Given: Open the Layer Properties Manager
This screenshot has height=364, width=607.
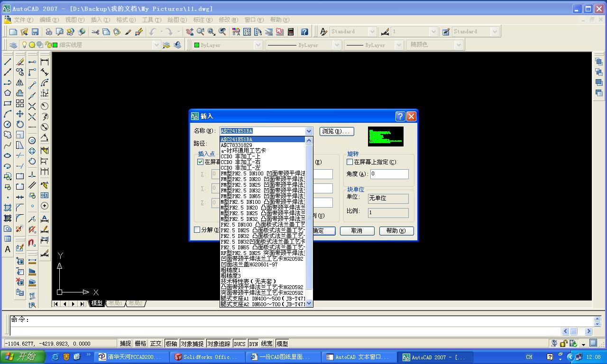Looking at the screenshot, I should tap(13, 45).
